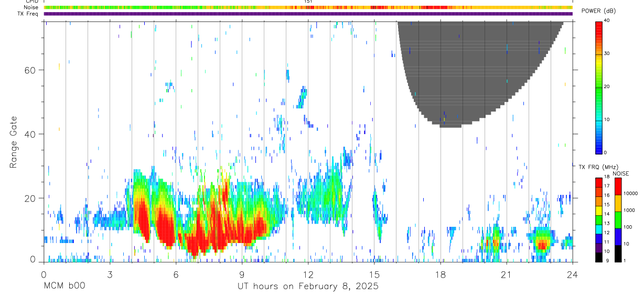Click the NOISE color scale bar

[x=618, y=219]
